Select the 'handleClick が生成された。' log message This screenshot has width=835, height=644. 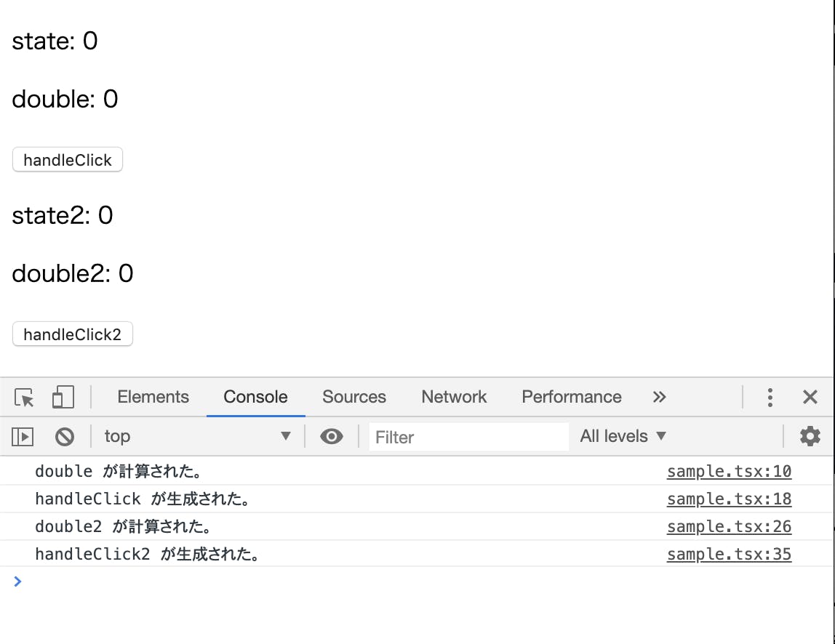143,499
